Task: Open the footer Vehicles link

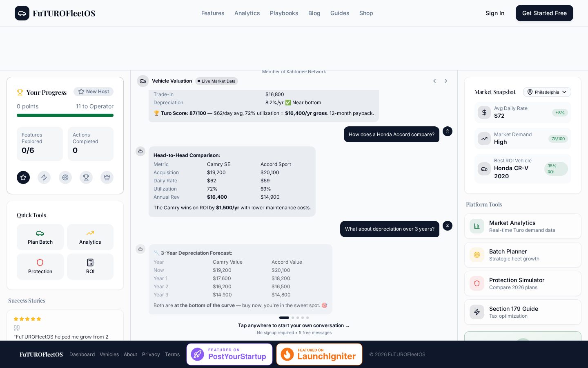Action: [x=109, y=355]
